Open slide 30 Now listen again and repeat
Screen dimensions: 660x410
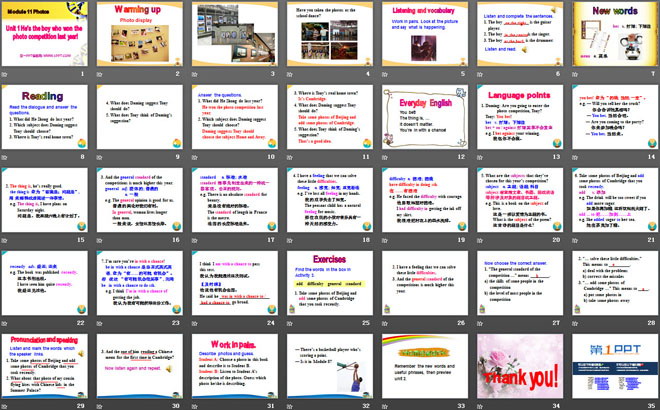tap(139, 367)
